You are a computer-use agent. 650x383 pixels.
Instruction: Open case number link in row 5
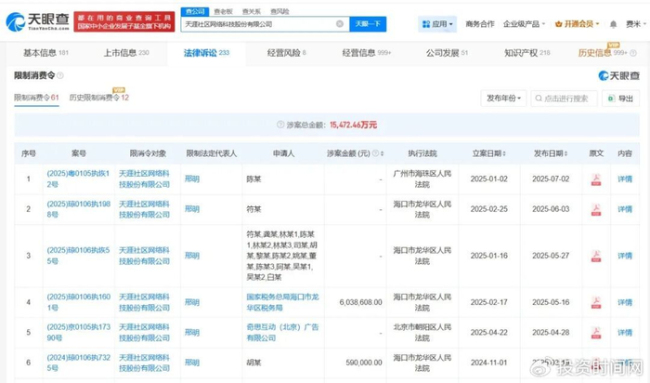coord(78,332)
